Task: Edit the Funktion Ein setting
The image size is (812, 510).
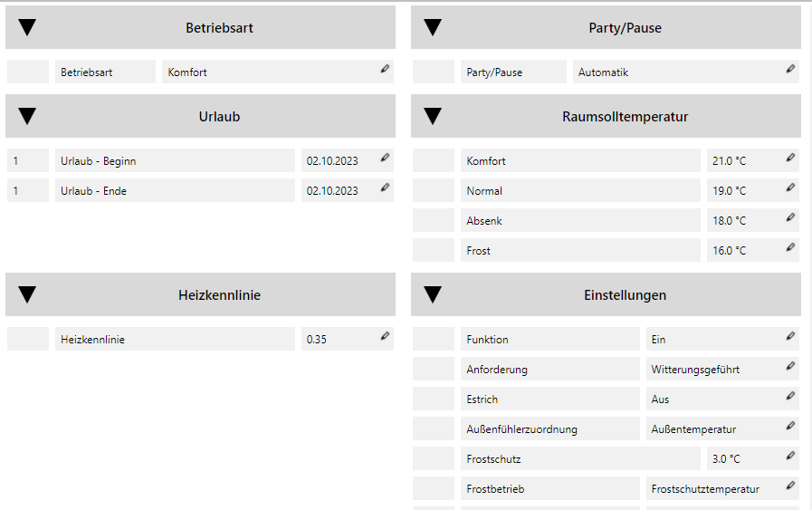Action: click(790, 336)
